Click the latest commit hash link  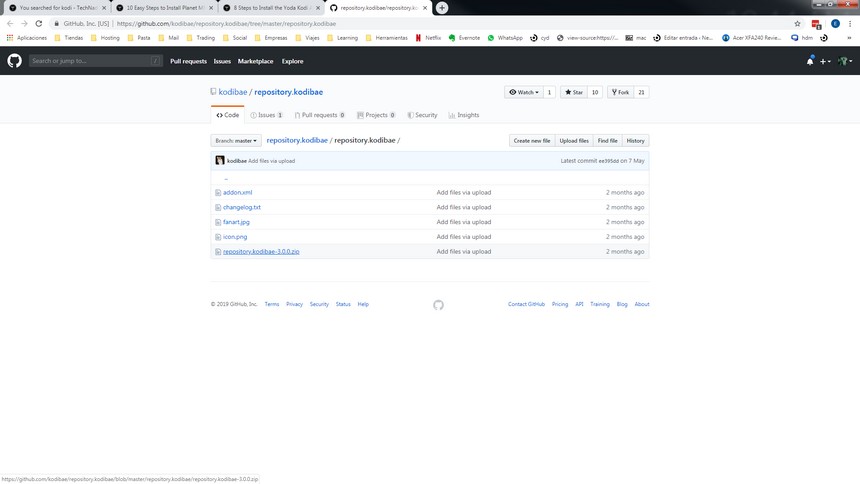pyautogui.click(x=608, y=161)
